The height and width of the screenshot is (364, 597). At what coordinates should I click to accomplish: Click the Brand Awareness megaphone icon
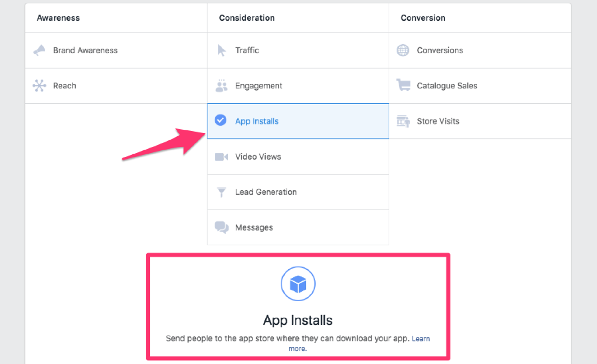(x=39, y=50)
